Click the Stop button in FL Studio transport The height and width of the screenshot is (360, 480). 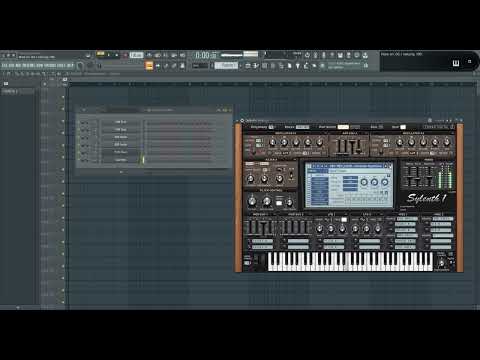(117, 54)
